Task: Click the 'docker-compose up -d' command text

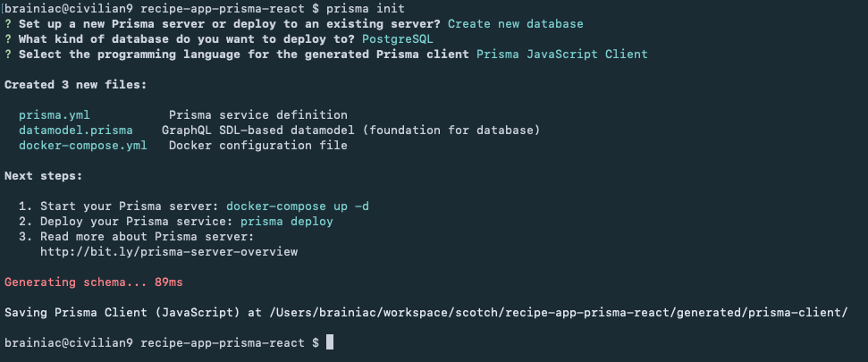Action: coord(298,206)
